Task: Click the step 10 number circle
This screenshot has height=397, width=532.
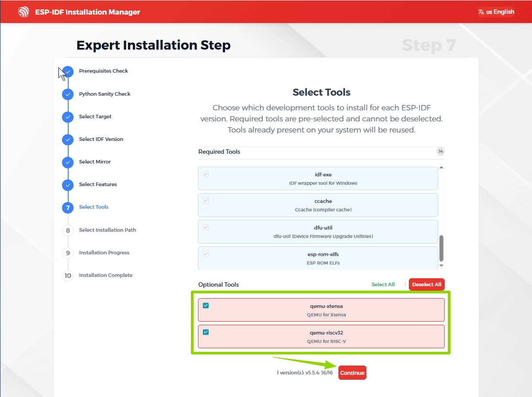Action: click(68, 276)
